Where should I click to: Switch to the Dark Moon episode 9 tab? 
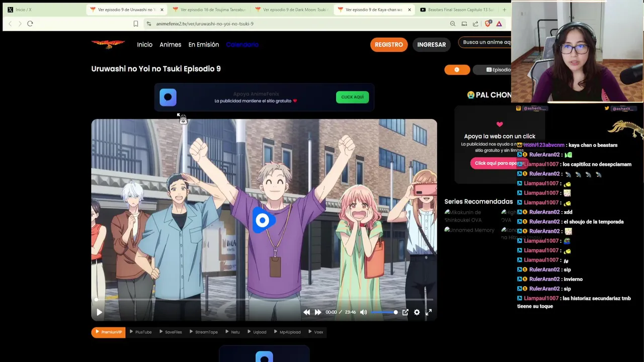(291, 10)
